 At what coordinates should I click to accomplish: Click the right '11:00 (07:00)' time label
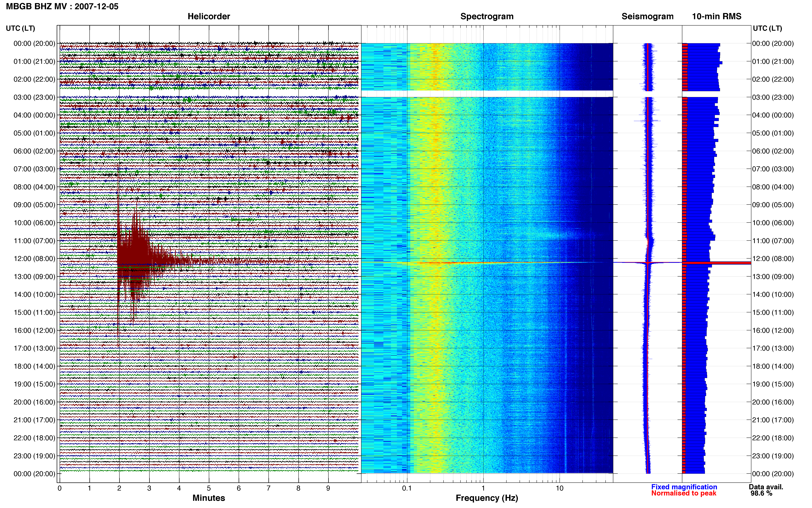coord(773,241)
